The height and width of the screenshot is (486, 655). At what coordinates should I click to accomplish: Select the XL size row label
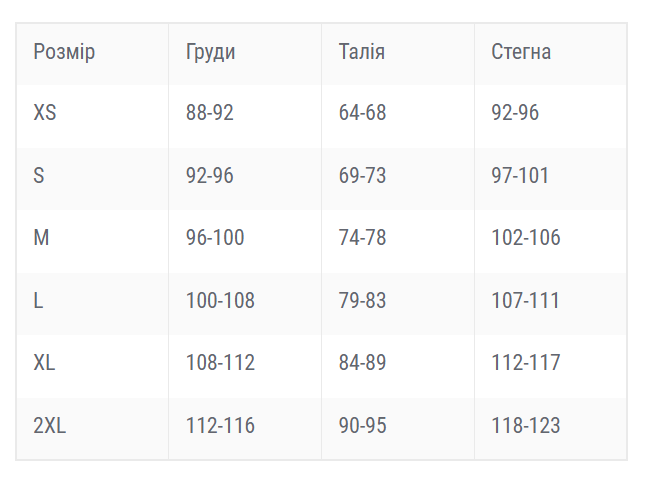(44, 362)
